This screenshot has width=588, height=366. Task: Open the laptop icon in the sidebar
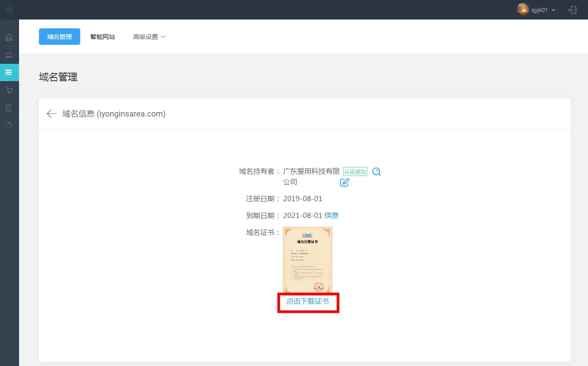9,55
